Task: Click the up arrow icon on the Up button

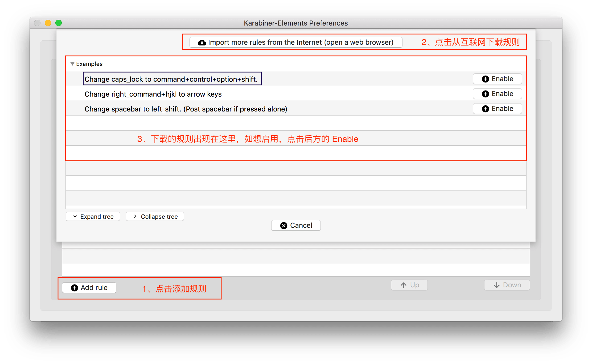Action: 403,285
